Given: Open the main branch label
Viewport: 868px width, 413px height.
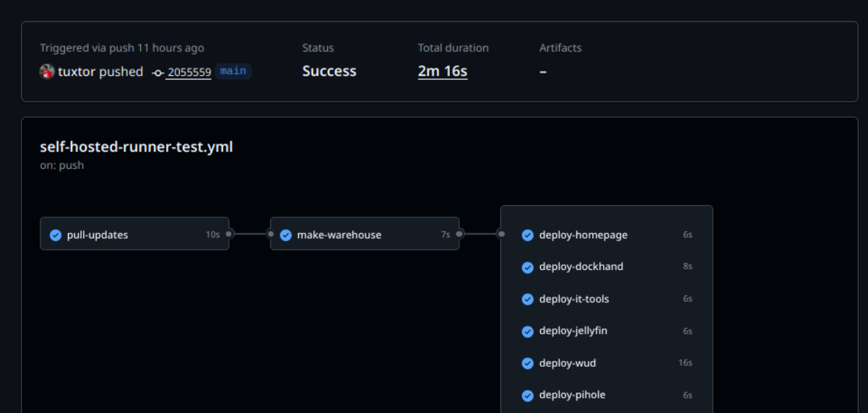Looking at the screenshot, I should click(233, 71).
